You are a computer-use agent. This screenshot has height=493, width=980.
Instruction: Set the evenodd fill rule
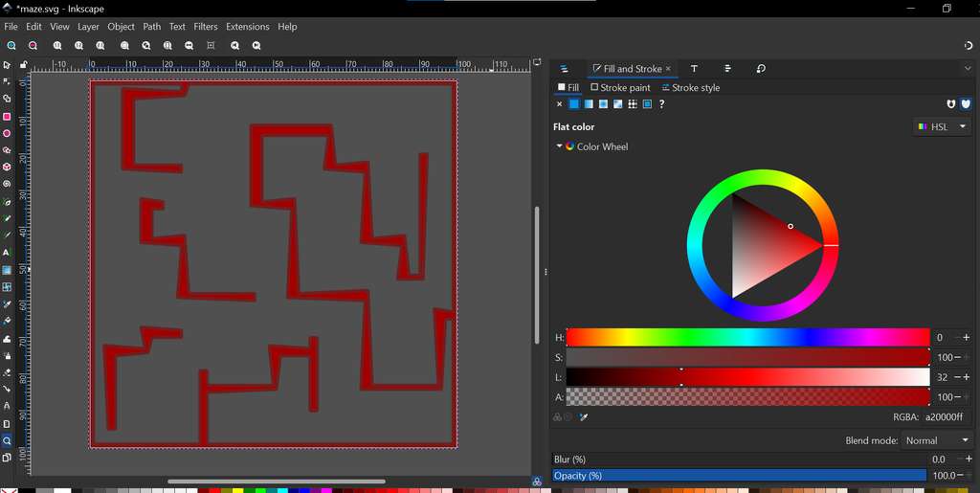click(950, 104)
